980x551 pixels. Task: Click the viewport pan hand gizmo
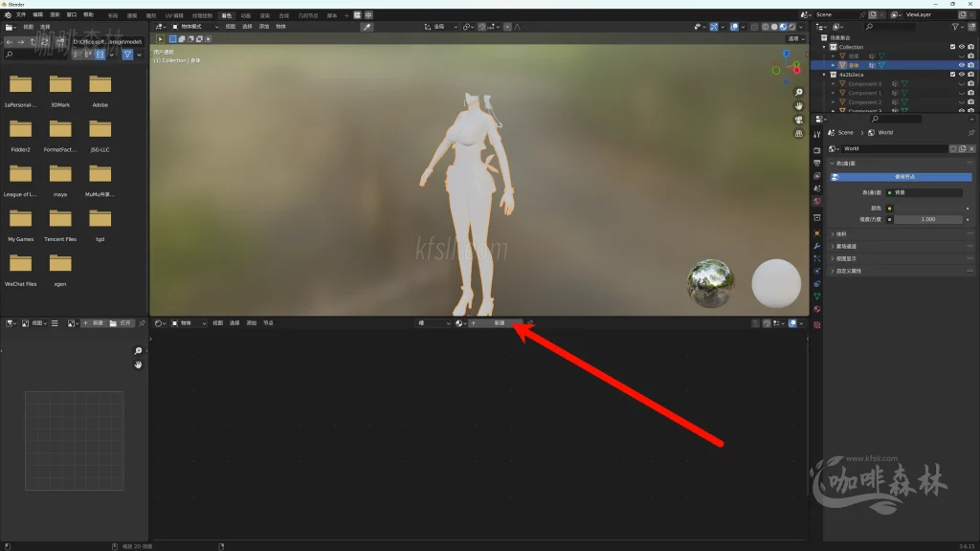tap(799, 106)
